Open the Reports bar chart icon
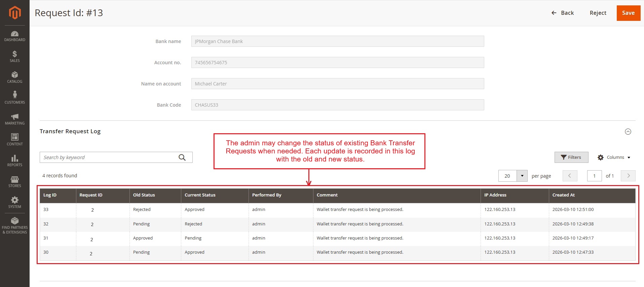The image size is (644, 287). pyautogui.click(x=14, y=158)
